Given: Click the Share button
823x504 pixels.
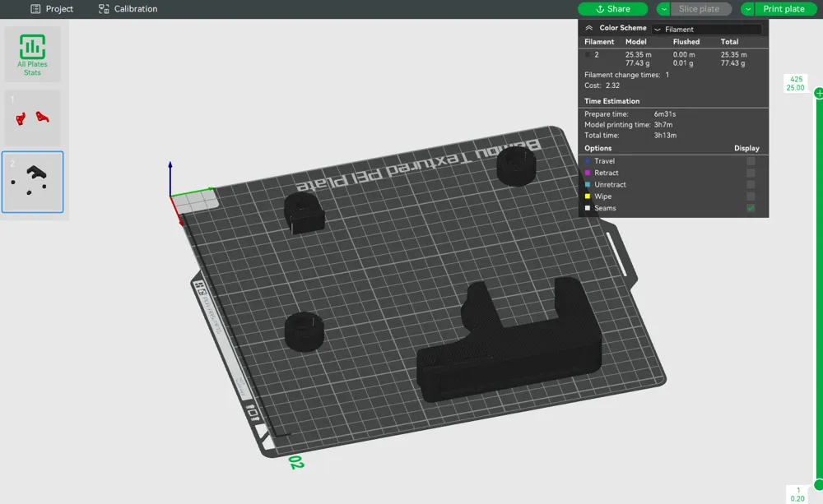Looking at the screenshot, I should [x=612, y=9].
